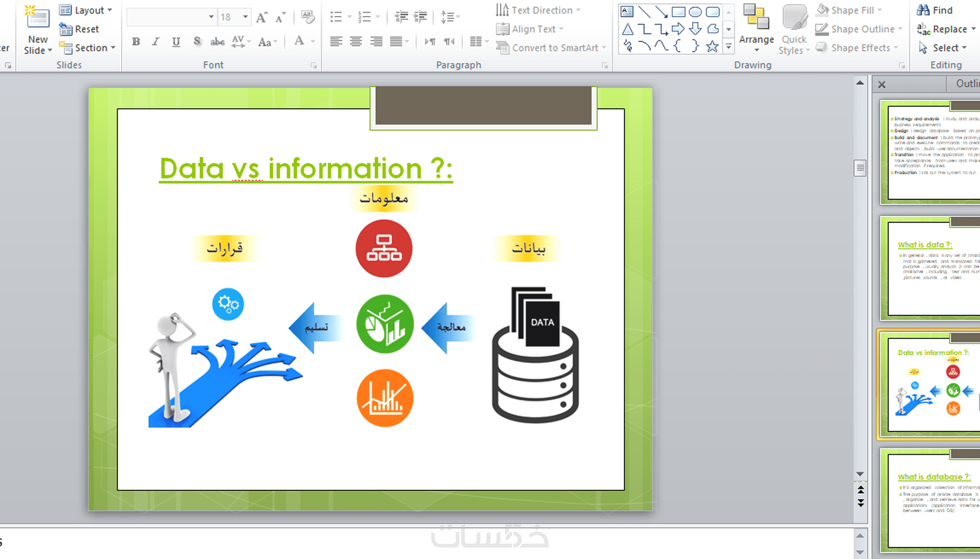Close the slide thumbnails pane
This screenshot has width=980, height=559.
(882, 85)
